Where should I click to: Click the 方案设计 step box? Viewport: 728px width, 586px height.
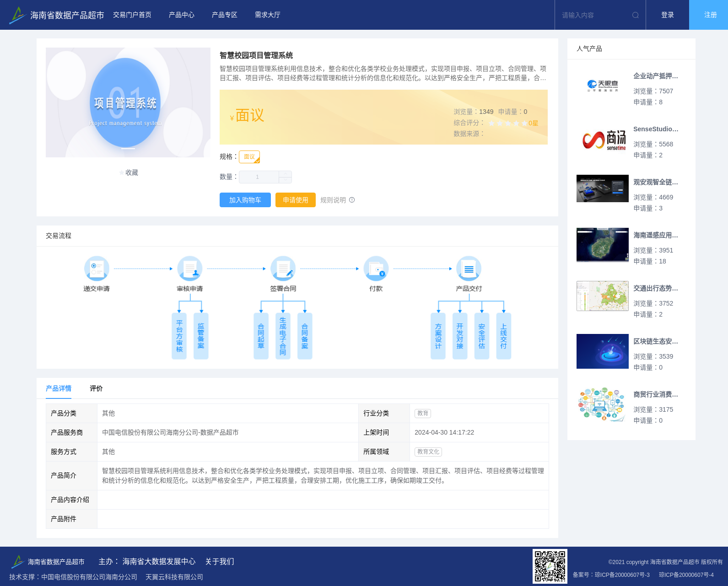point(438,336)
